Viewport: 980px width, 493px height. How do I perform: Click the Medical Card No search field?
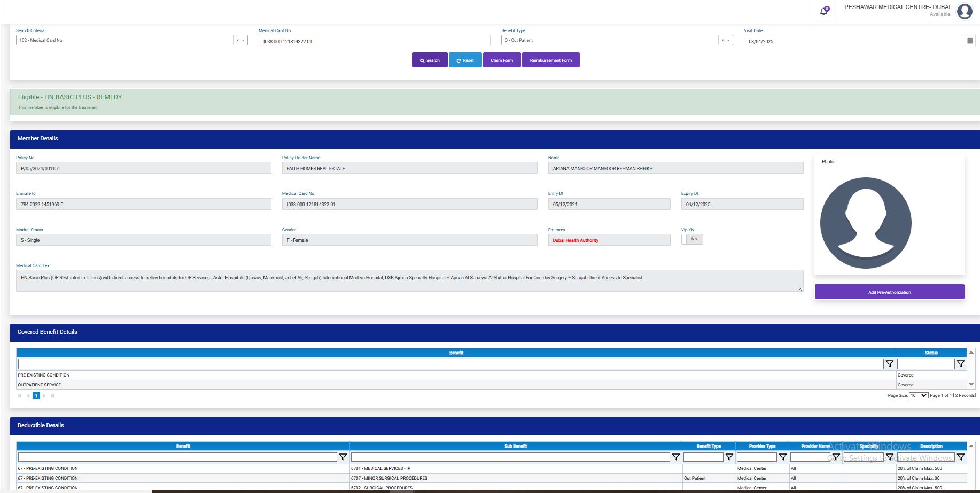[374, 41]
